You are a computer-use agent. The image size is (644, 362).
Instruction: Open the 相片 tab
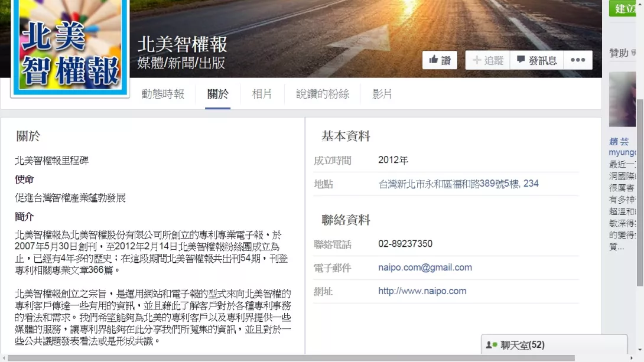pos(262,94)
